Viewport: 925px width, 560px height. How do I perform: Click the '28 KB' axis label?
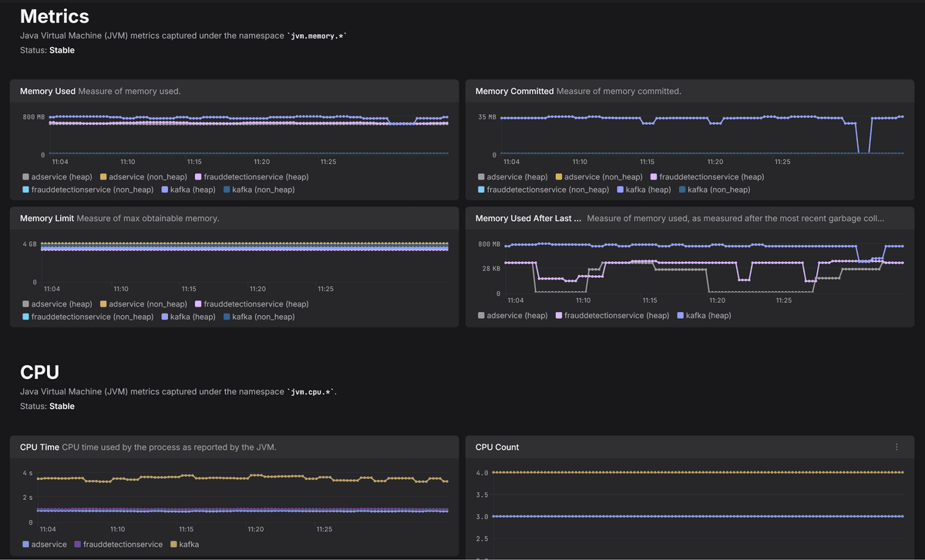click(x=491, y=269)
